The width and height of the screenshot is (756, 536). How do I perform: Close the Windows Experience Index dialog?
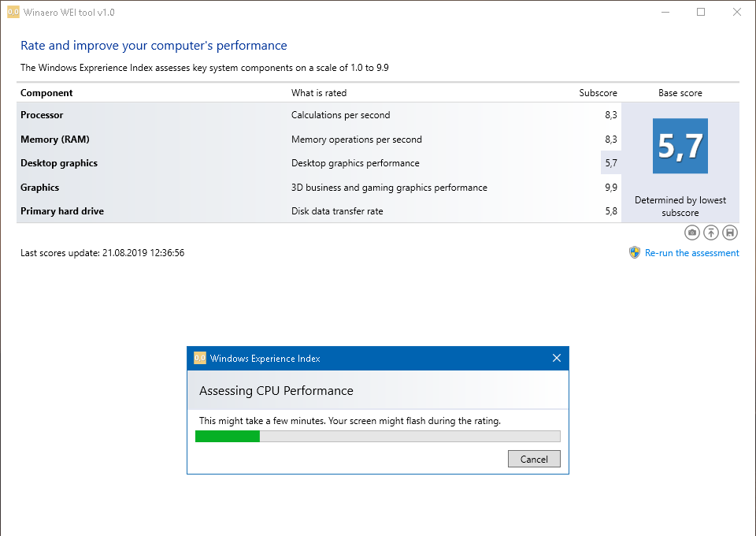pyautogui.click(x=557, y=358)
